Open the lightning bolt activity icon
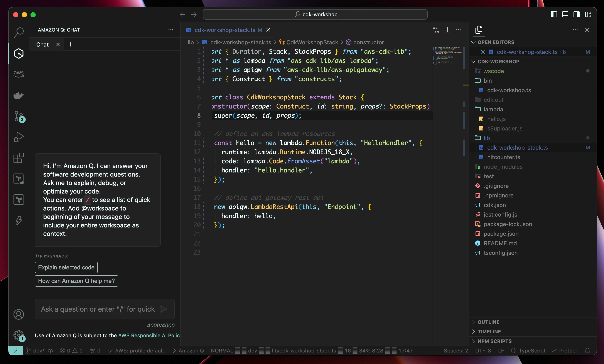Screen dimensions: 604x364 coord(19,220)
